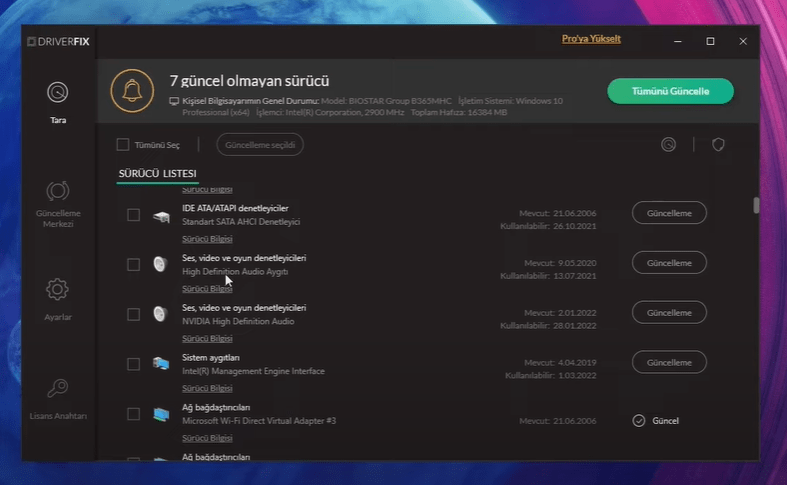Screen dimensions: 787x485
Task: Click Wi-Fi Direct Virtual Adapter network icon
Action: click(x=161, y=414)
